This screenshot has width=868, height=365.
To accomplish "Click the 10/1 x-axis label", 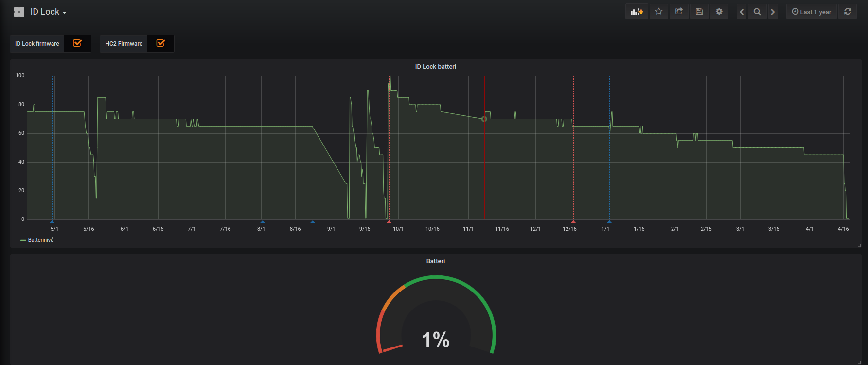I will tap(398, 229).
